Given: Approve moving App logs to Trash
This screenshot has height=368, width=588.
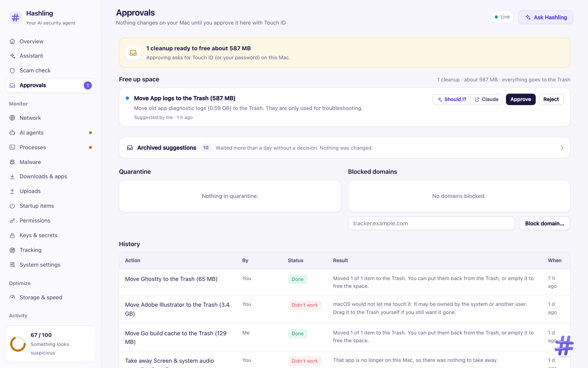Looking at the screenshot, I should click(x=521, y=99).
